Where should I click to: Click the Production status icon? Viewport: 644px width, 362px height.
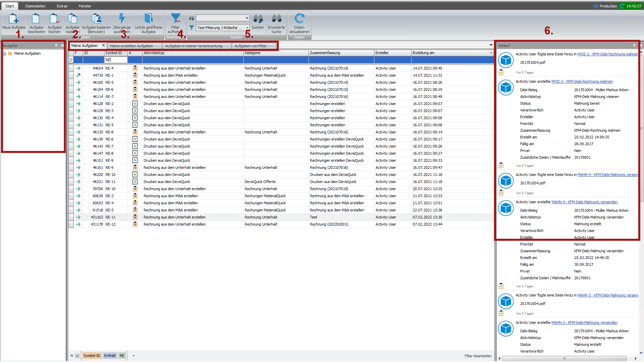pyautogui.click(x=595, y=6)
